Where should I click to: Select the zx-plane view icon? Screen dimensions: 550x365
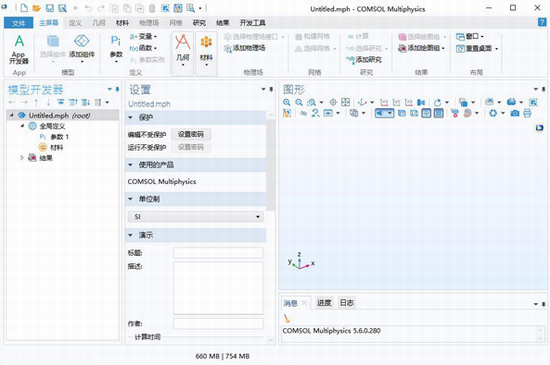409,102
